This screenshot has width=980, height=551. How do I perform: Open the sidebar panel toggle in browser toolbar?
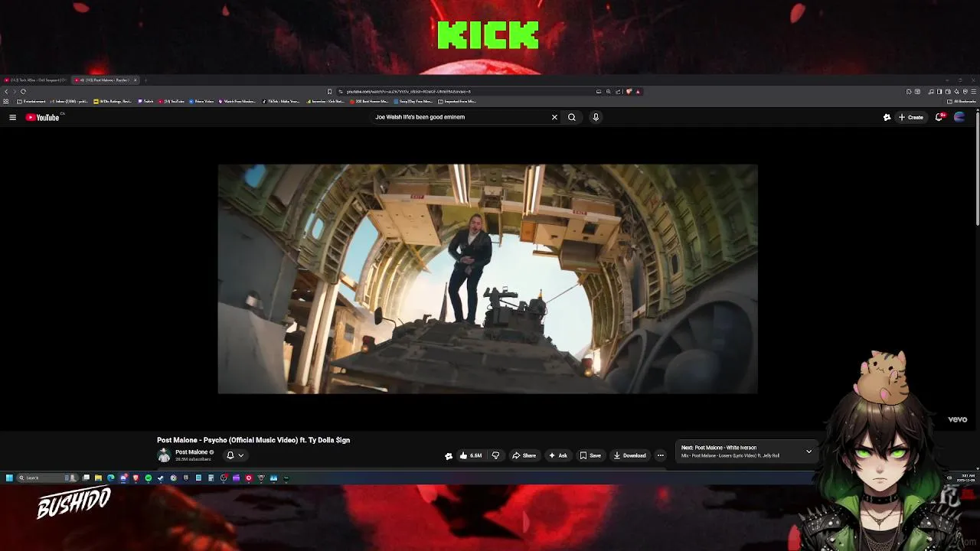939,91
